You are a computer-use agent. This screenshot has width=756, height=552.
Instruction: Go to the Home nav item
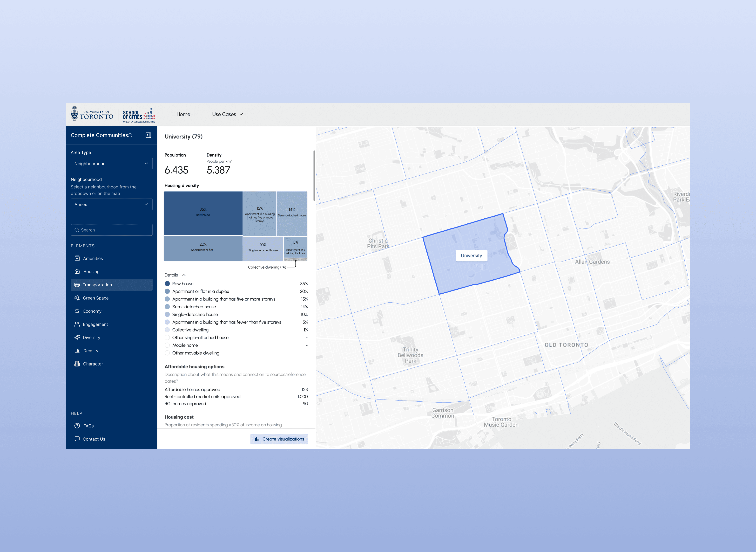(183, 114)
